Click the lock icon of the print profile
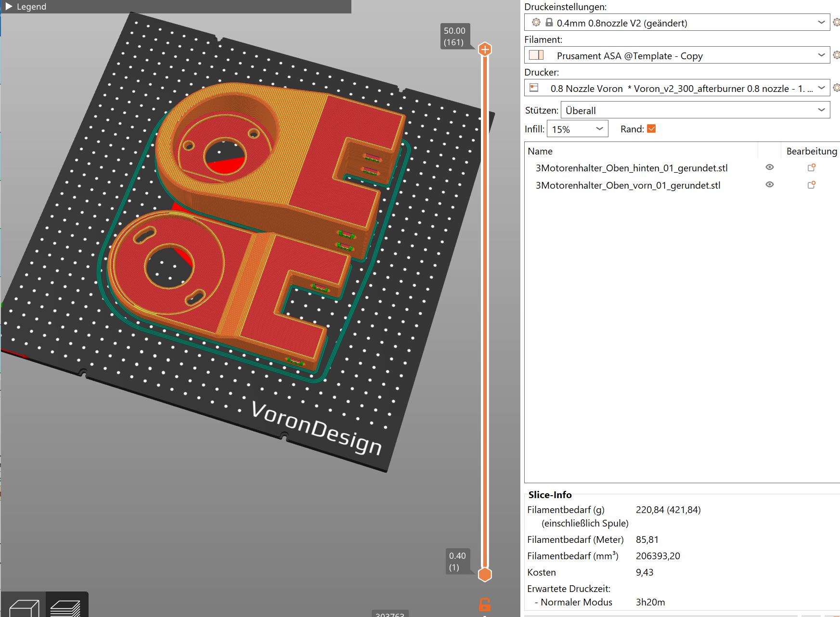This screenshot has height=617, width=840. (x=549, y=22)
